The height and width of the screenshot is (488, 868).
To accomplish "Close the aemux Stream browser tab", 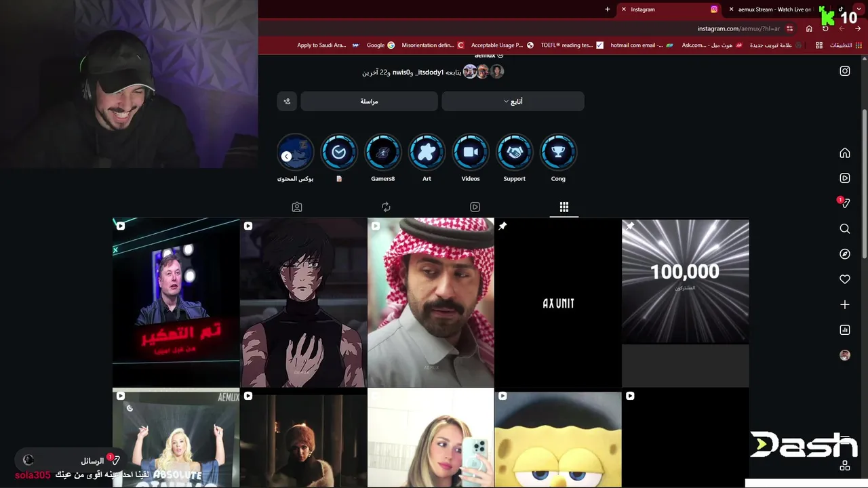I will click(x=731, y=9).
